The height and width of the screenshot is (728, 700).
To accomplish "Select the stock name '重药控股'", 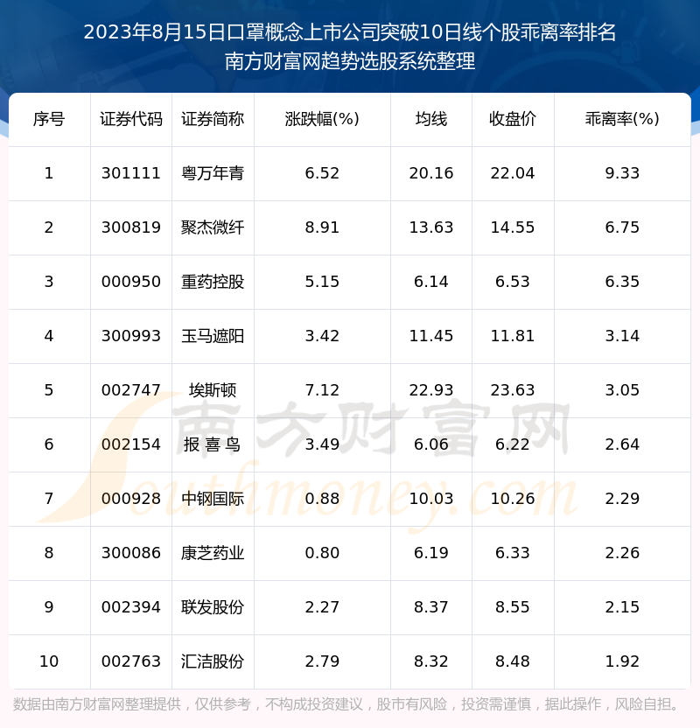I will [x=213, y=282].
